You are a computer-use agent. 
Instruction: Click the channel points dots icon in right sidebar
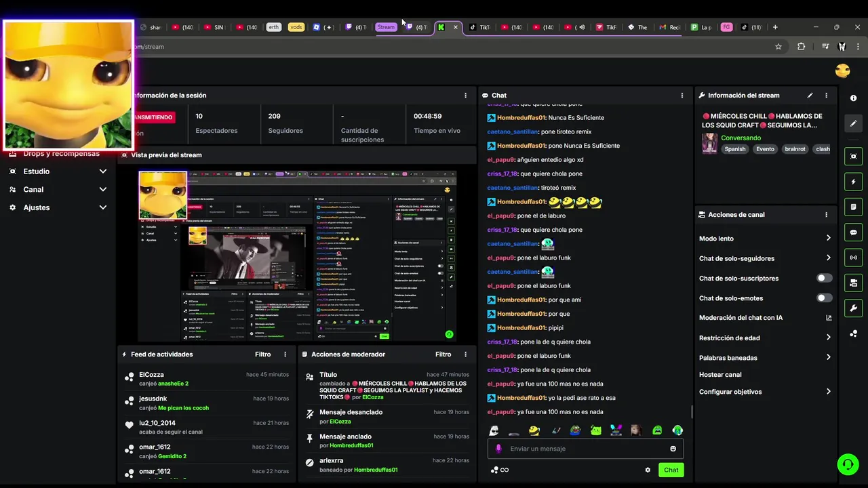click(x=853, y=333)
